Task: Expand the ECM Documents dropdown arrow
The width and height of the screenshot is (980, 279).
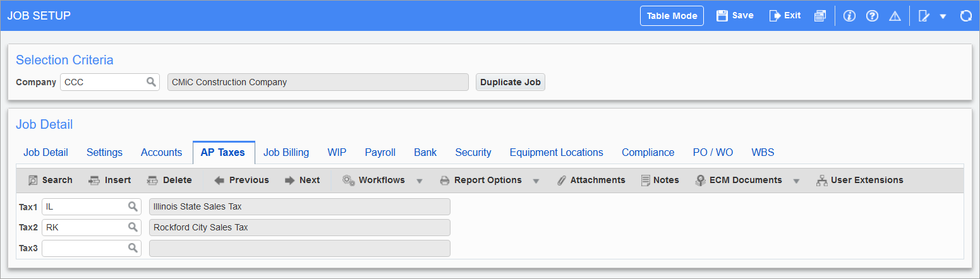Action: click(x=796, y=181)
